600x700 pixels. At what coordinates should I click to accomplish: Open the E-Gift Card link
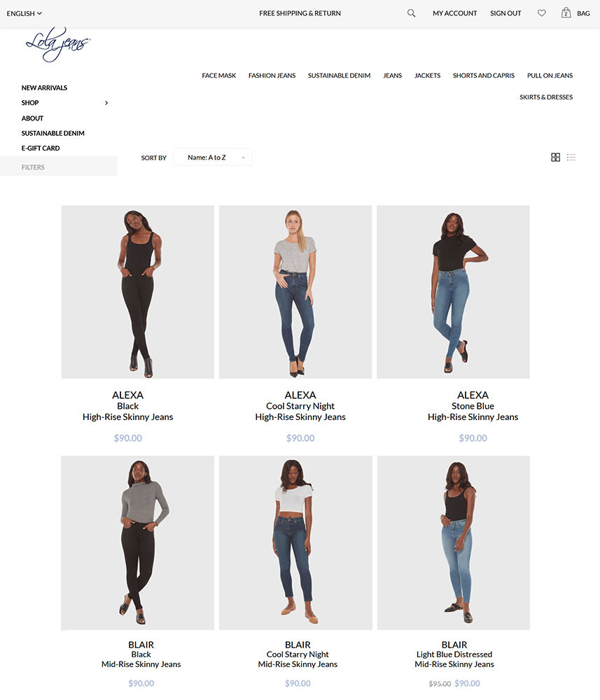tap(41, 148)
